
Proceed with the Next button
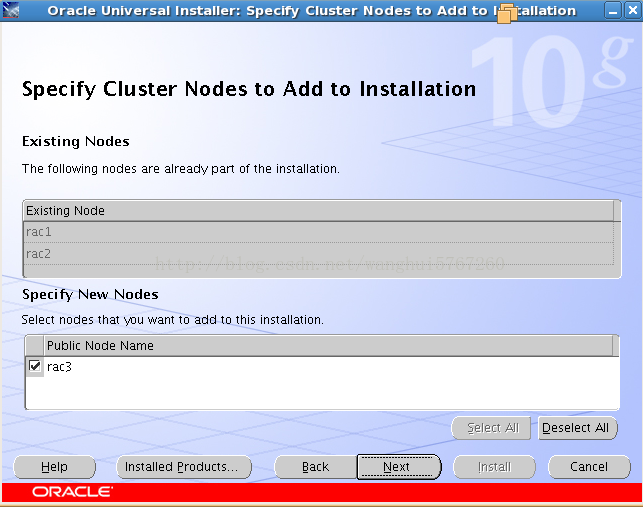[x=399, y=467]
